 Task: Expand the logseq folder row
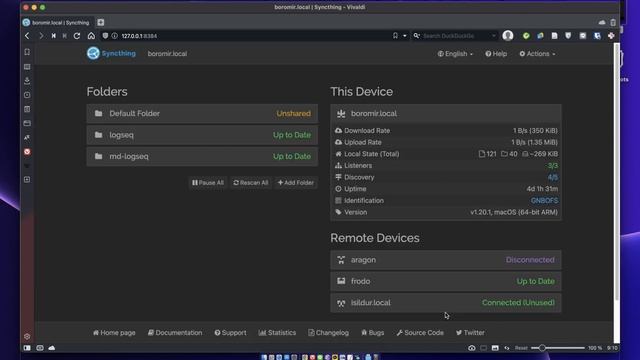[202, 135]
